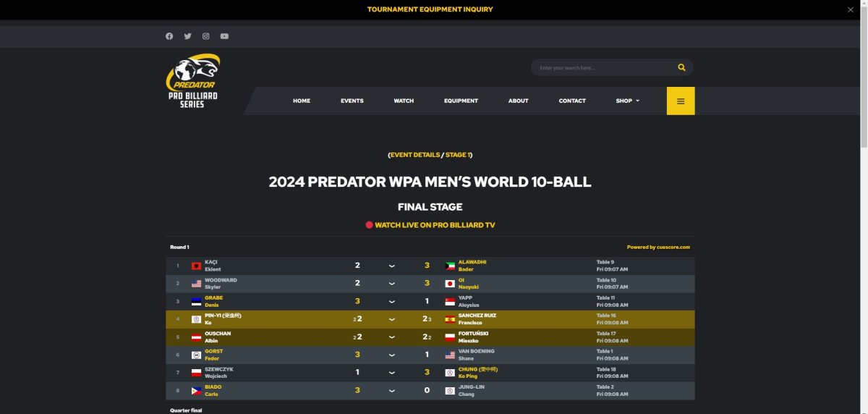Image resolution: width=868 pixels, height=414 pixels.
Task: Expand the Kaçi vs Alawadhi match details
Action: 391,266
